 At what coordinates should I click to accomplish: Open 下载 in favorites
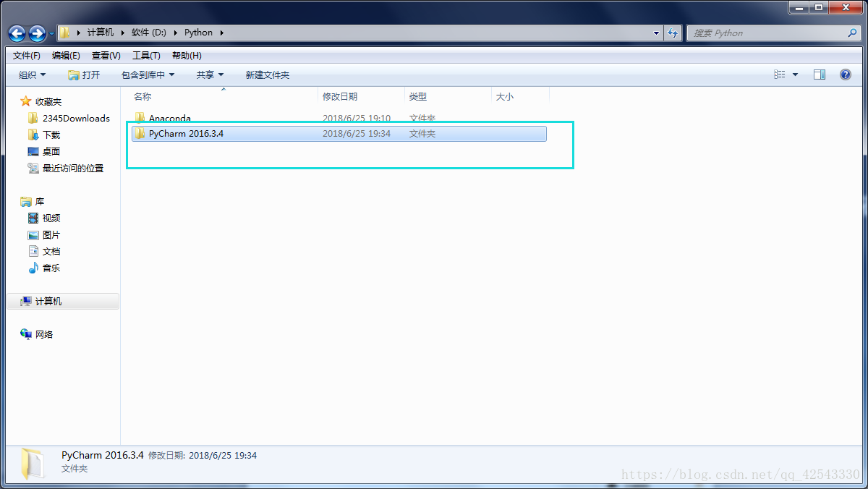coord(51,135)
